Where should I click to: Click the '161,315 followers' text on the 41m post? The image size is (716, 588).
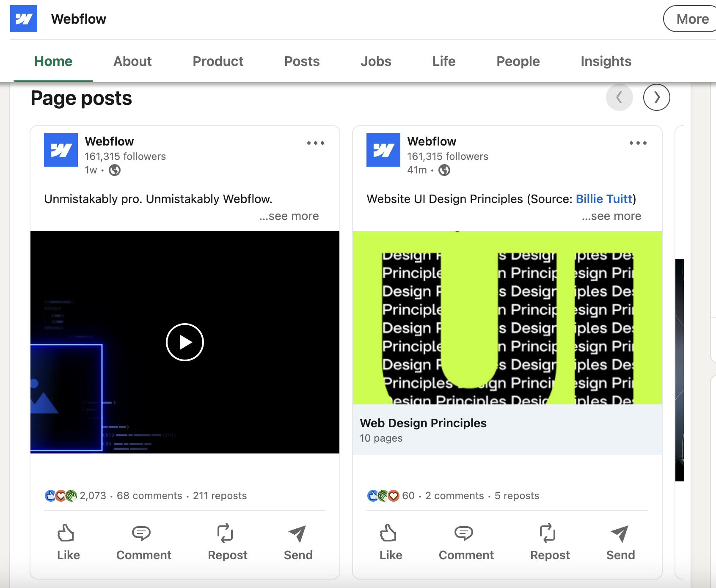pos(448,157)
